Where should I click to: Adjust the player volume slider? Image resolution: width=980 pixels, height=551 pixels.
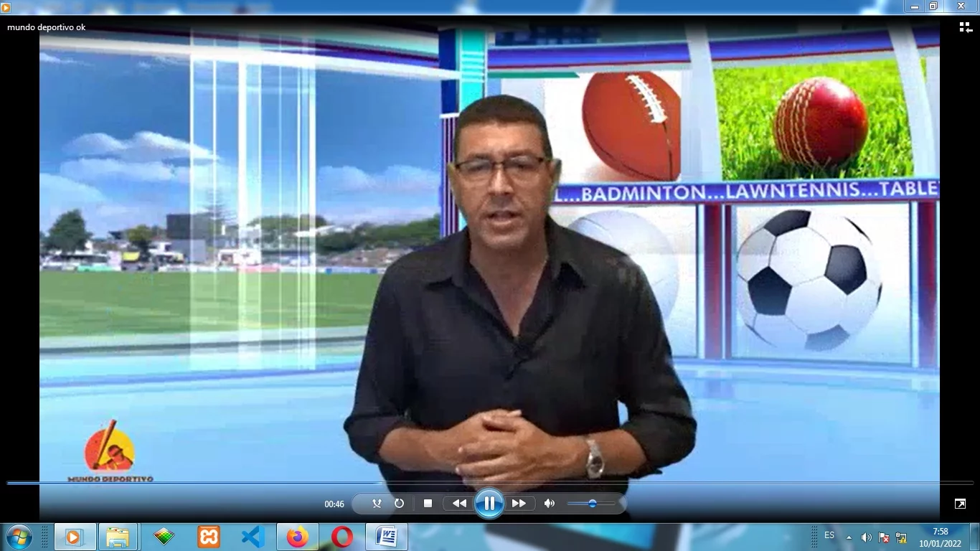coord(591,504)
